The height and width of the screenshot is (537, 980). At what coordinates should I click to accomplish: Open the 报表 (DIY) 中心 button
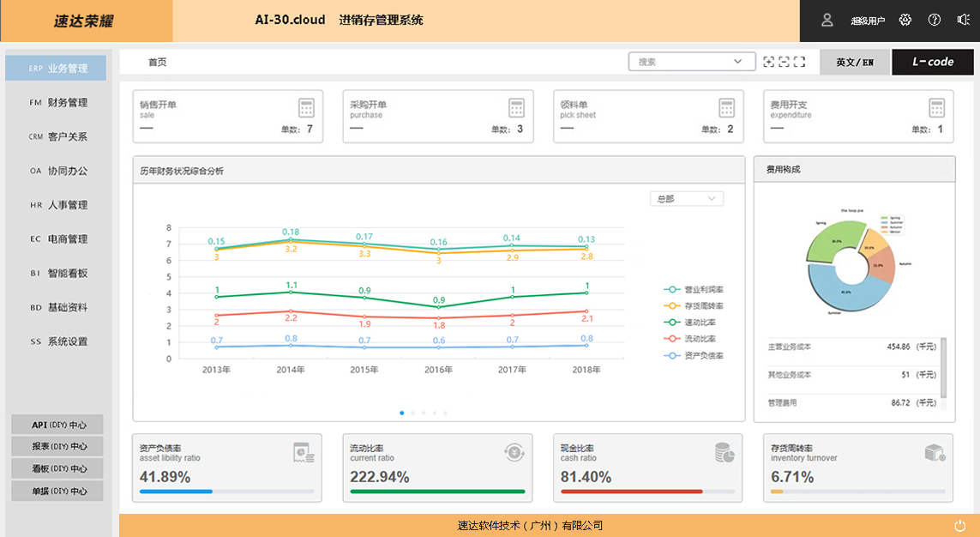pos(57,446)
